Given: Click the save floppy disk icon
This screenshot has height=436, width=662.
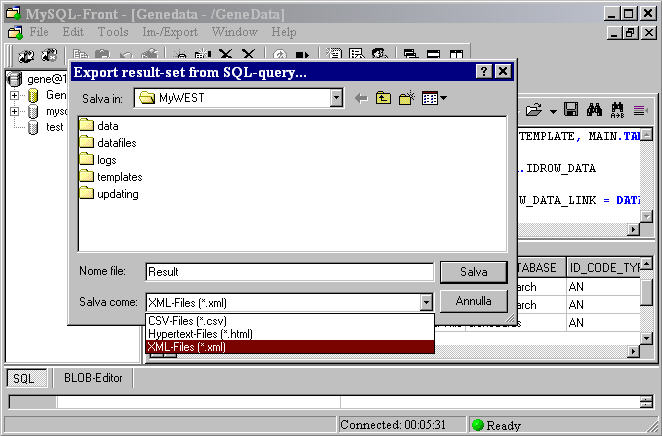Looking at the screenshot, I should coord(571,110).
